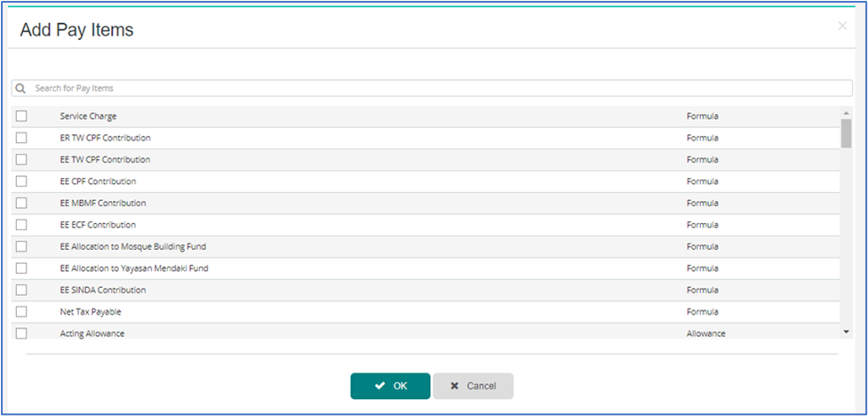The height and width of the screenshot is (416, 868).
Task: Select the EE SINDA Contribution checkbox
Action: click(21, 290)
